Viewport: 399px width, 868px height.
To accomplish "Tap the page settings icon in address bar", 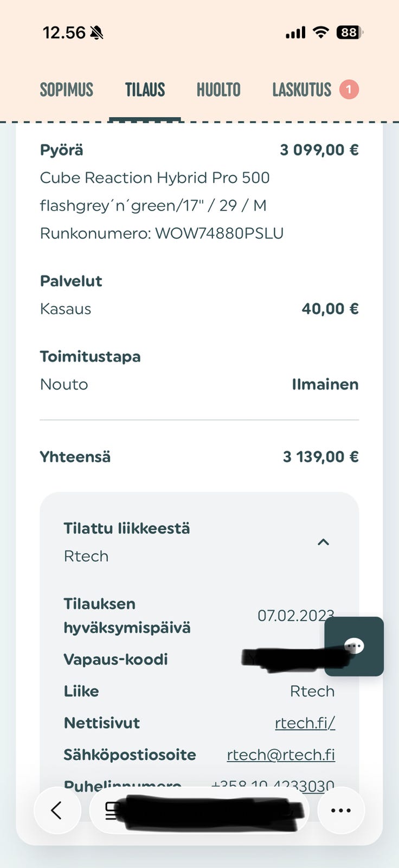I will pos(112,810).
